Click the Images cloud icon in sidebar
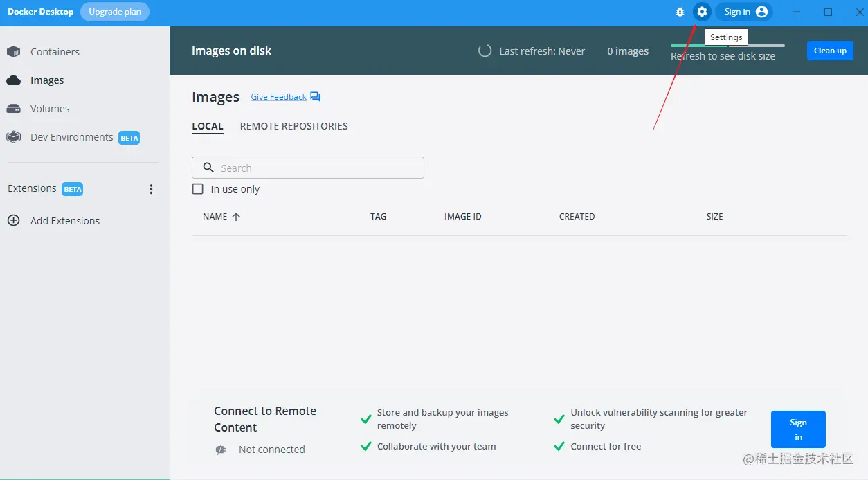 click(14, 80)
